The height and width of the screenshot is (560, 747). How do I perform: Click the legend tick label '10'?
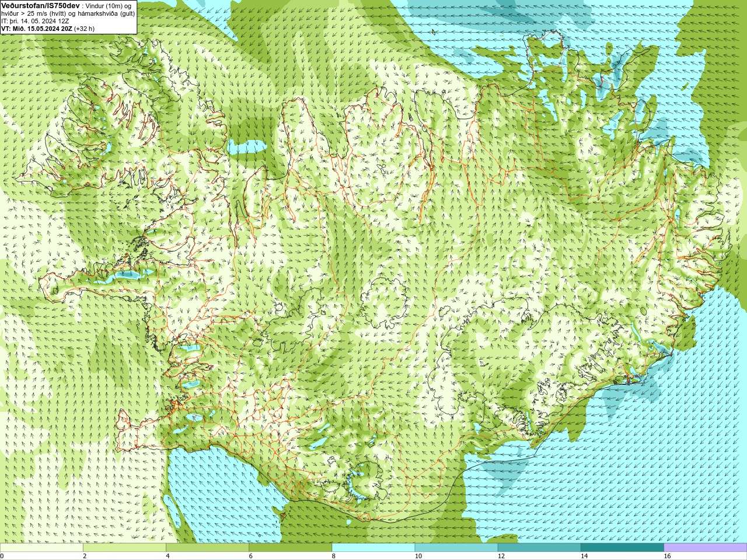(418, 556)
